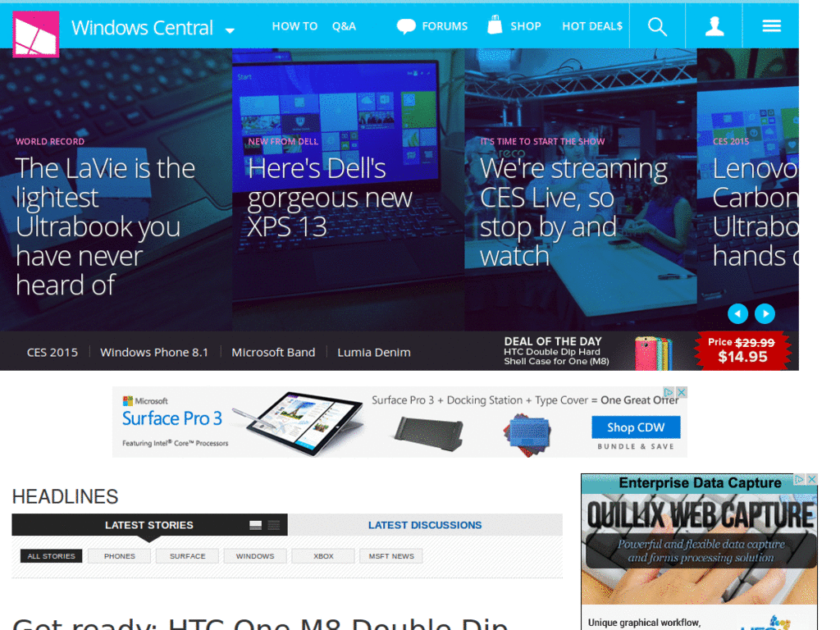Click the Enterprise Data Capture ad title
Screen dimensions: 840x630
pos(700,482)
